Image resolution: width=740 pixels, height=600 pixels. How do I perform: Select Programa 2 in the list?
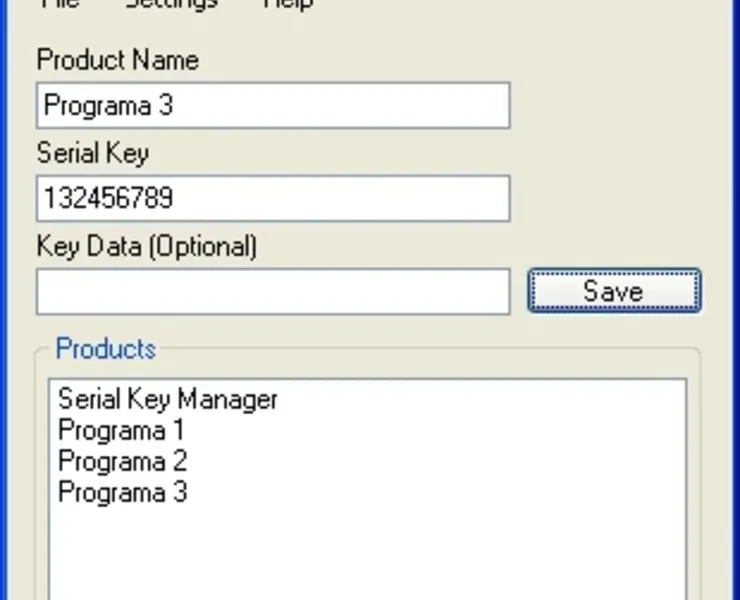pos(122,462)
